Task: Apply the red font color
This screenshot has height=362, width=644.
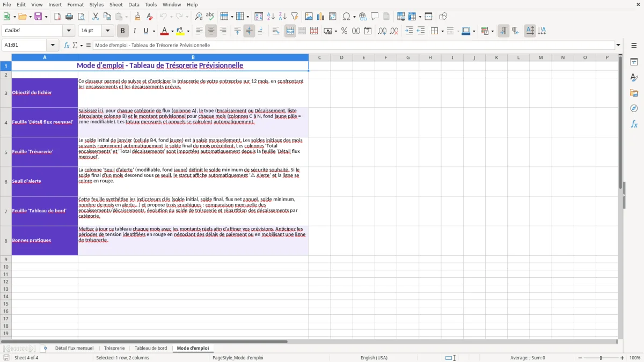Action: coord(165,31)
